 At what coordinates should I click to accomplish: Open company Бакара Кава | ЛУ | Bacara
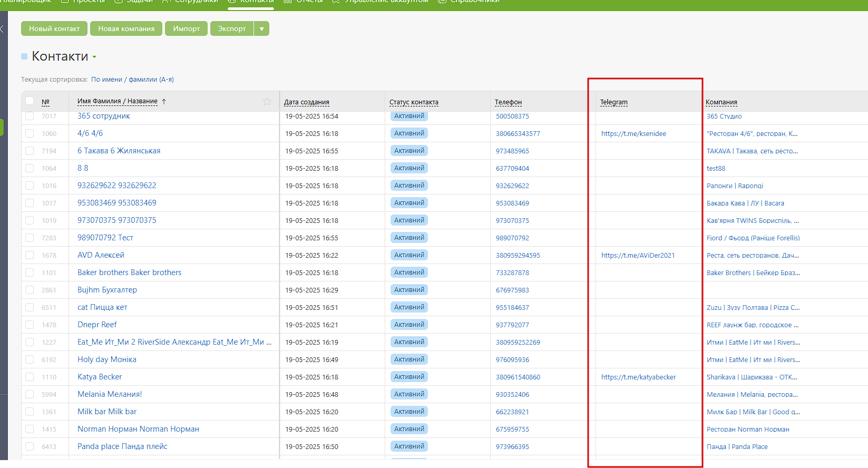coord(745,203)
